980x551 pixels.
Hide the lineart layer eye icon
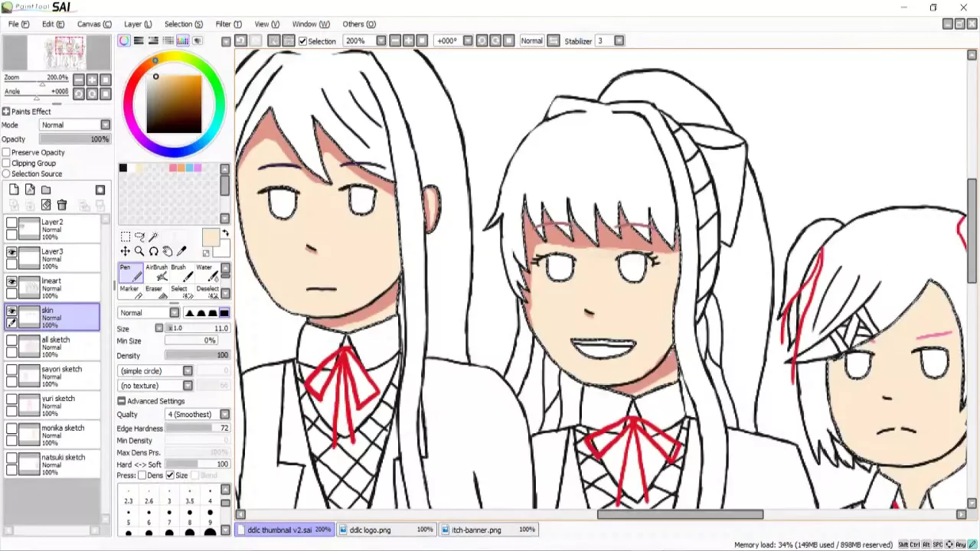(x=11, y=282)
